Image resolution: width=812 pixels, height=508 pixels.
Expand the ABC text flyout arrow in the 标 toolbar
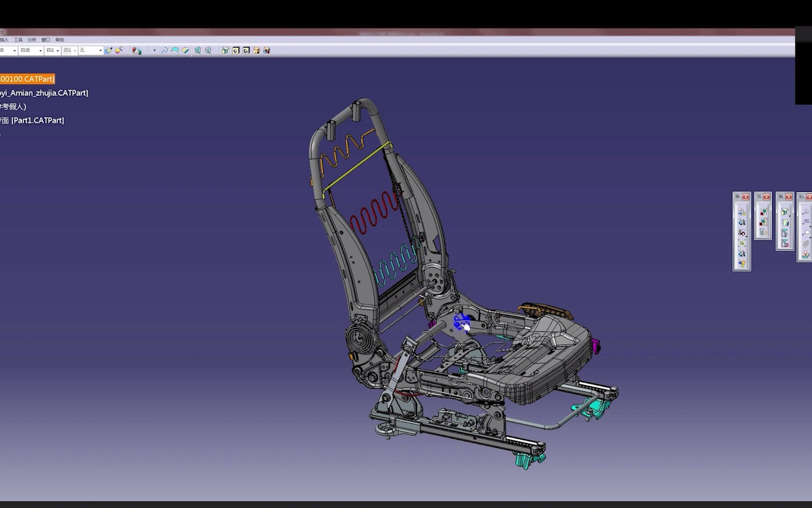pos(811,226)
